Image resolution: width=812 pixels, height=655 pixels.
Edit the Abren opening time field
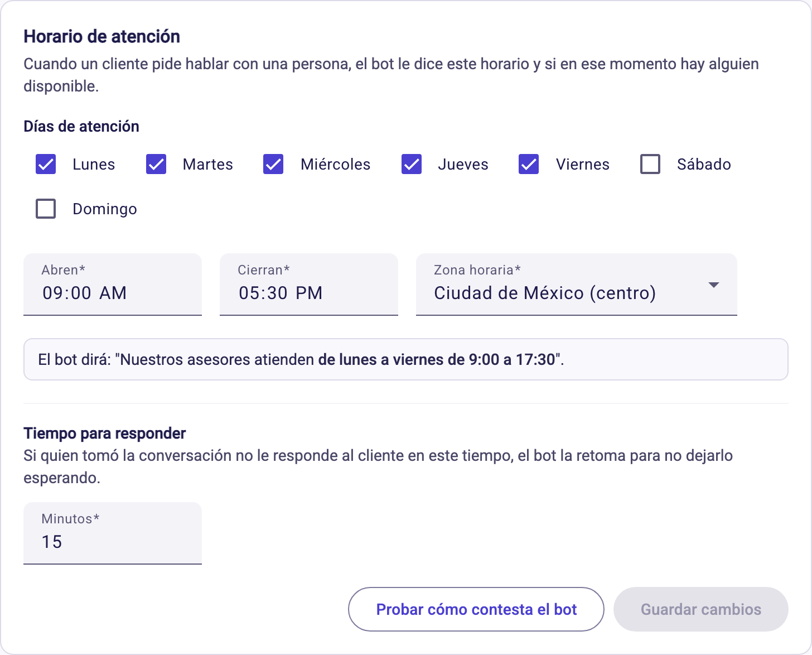(x=113, y=285)
